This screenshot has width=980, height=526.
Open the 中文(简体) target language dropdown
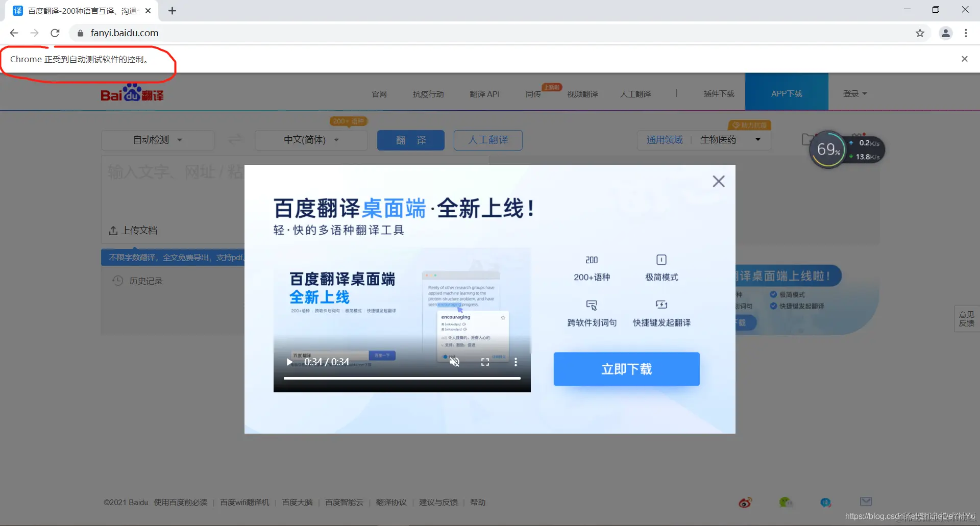311,139
